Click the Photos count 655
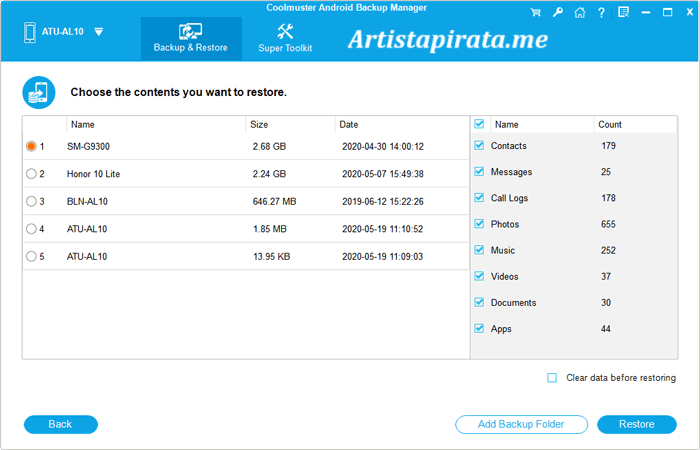Image resolution: width=700 pixels, height=450 pixels. click(x=608, y=224)
